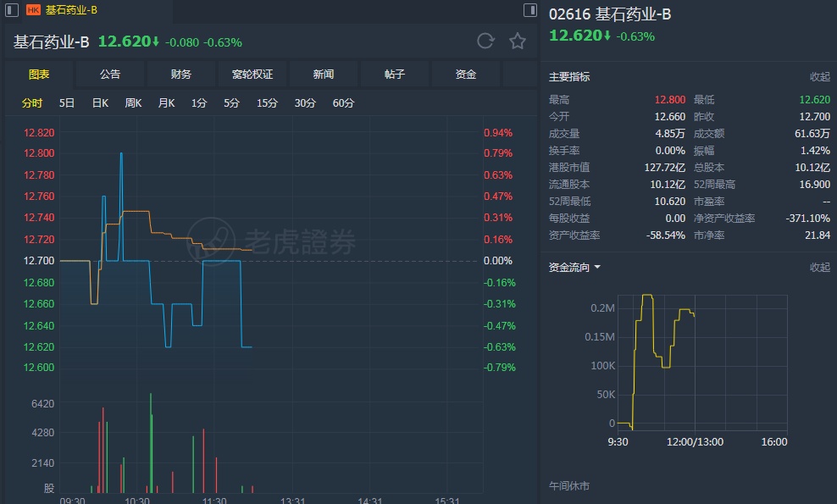Click the refresh icon beside the stock price
The width and height of the screenshot is (837, 504).
point(485,41)
